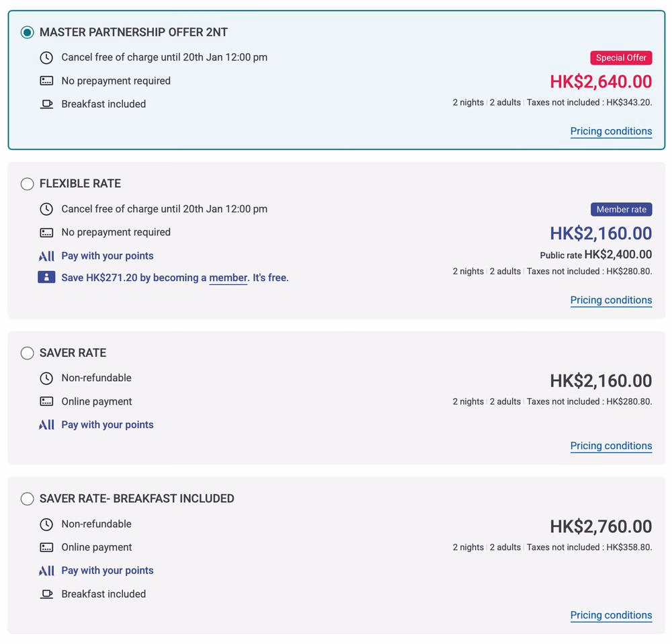Viewport: 672px width, 644px height.
Task: Select the SAVER RATE- BREAKFAST INCLUDED radio button
Action: click(27, 499)
